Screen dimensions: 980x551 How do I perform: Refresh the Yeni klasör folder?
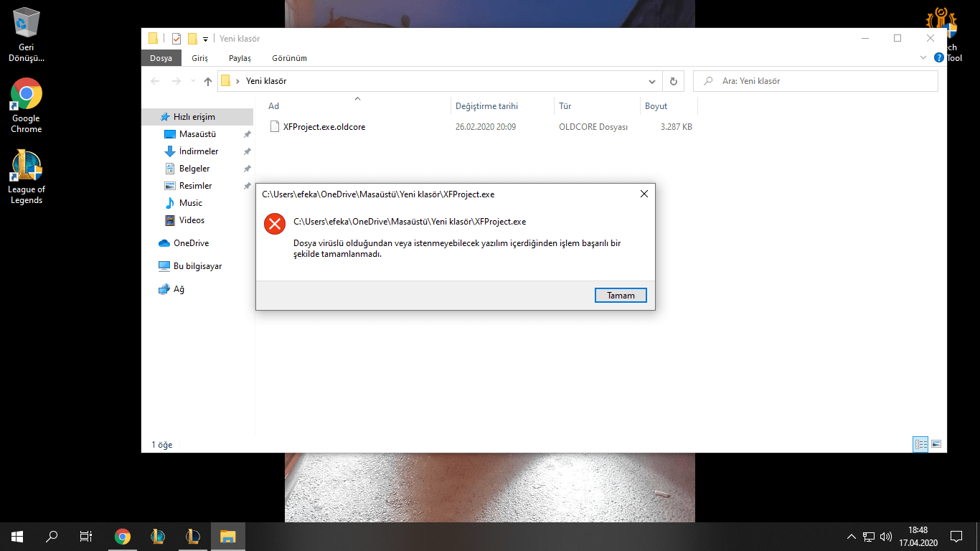coord(673,82)
